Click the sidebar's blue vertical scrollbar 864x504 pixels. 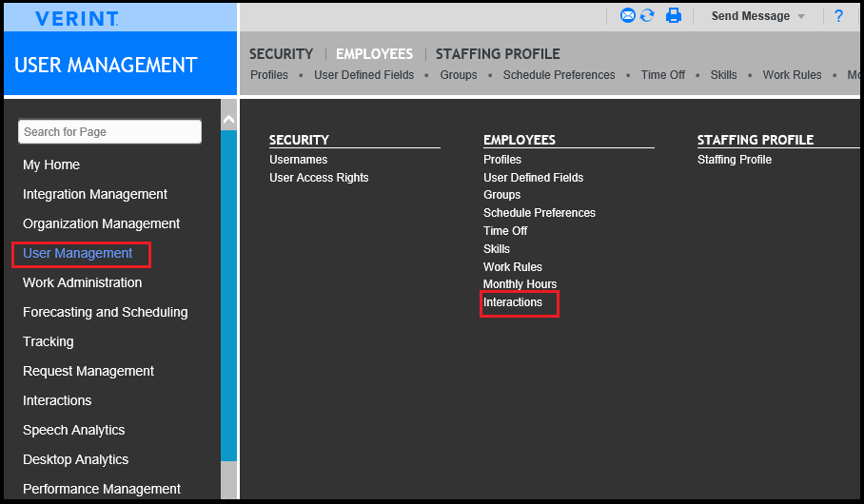click(228, 295)
